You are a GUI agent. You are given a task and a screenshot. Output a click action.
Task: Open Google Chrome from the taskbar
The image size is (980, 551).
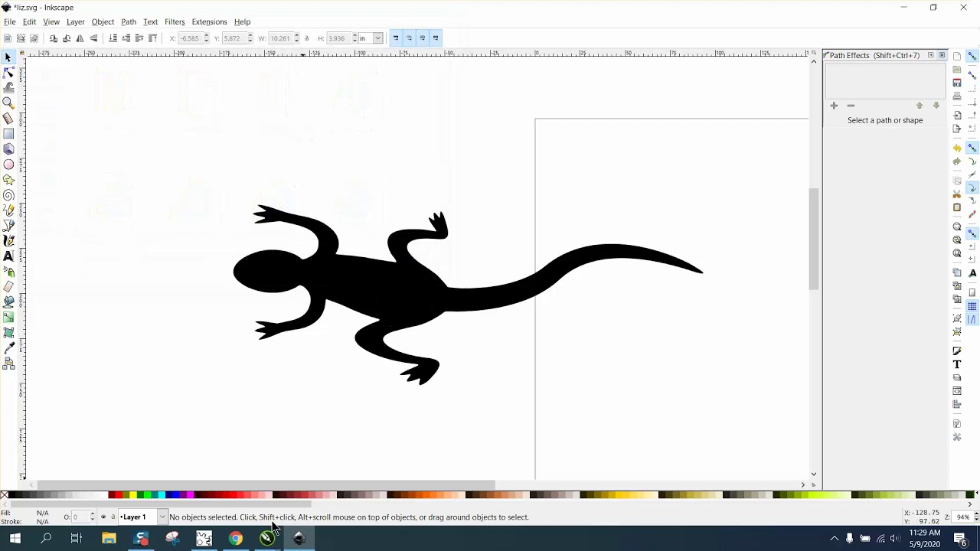click(x=236, y=539)
